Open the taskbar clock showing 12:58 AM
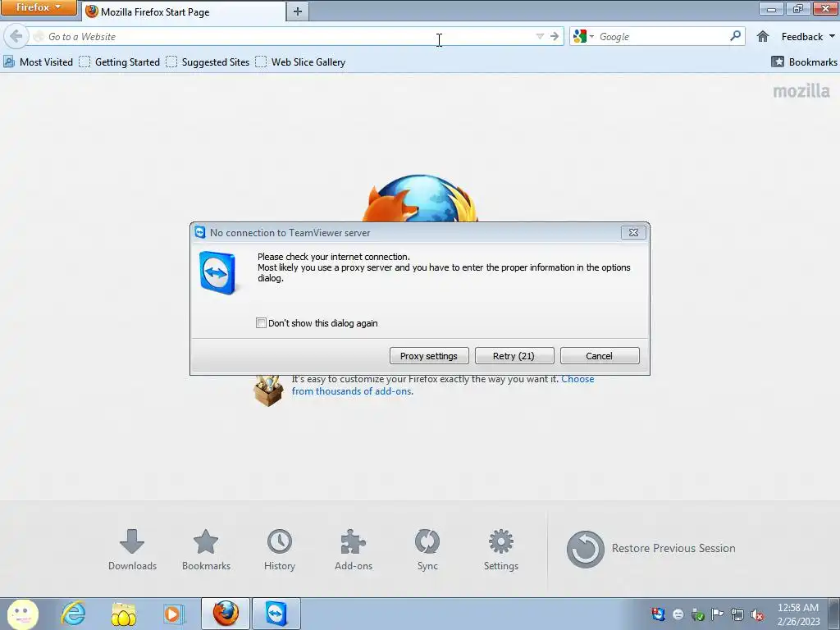This screenshot has width=840, height=630. pos(798,614)
